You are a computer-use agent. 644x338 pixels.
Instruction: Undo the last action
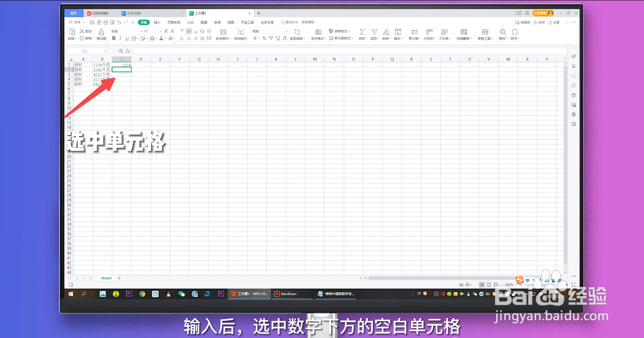[x=119, y=22]
